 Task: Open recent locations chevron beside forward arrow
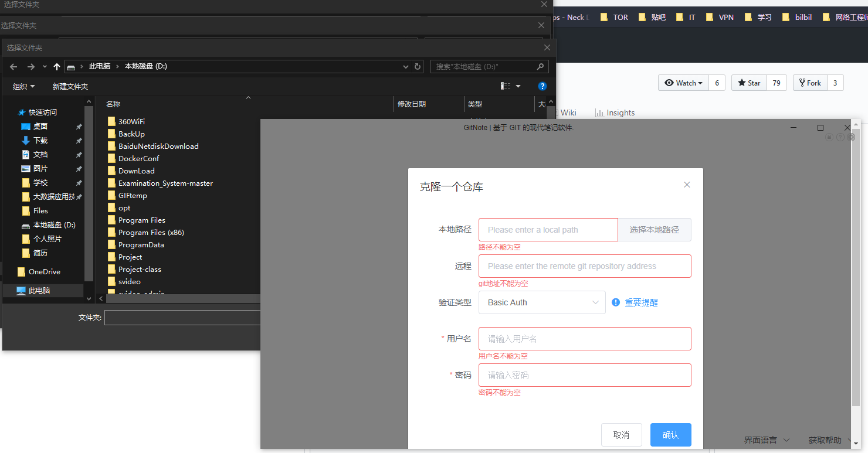[x=45, y=67]
